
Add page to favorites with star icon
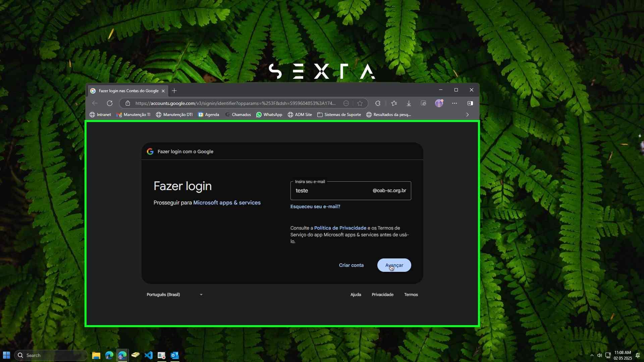tap(360, 103)
